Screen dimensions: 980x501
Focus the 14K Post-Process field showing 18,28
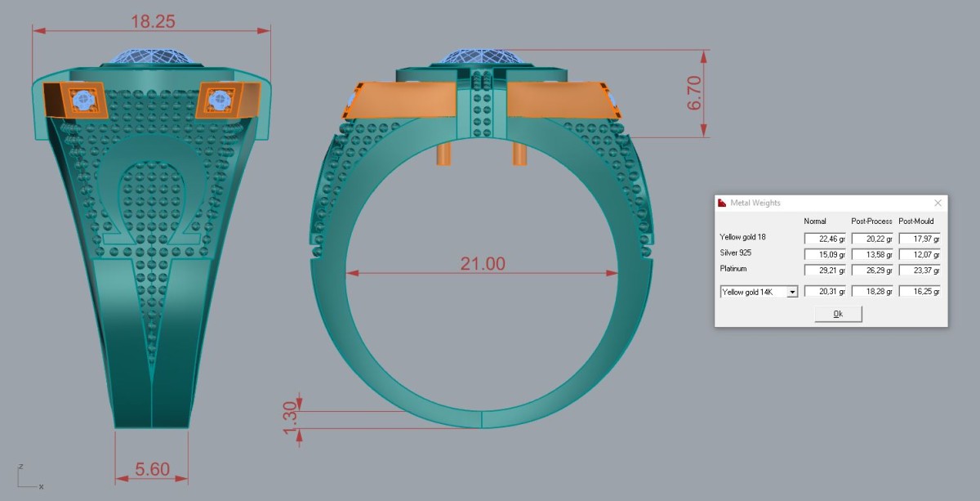tap(872, 292)
